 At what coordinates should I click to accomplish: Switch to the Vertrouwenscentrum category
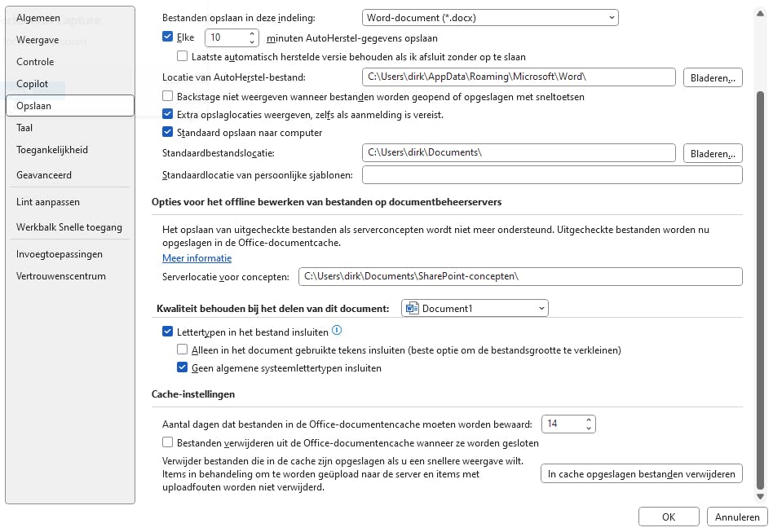pyautogui.click(x=61, y=276)
